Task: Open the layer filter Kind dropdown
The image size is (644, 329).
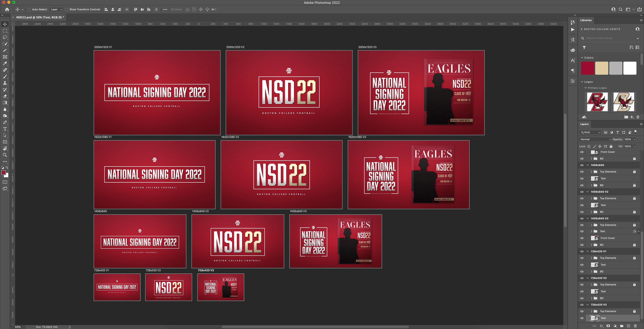Action: pos(590,132)
